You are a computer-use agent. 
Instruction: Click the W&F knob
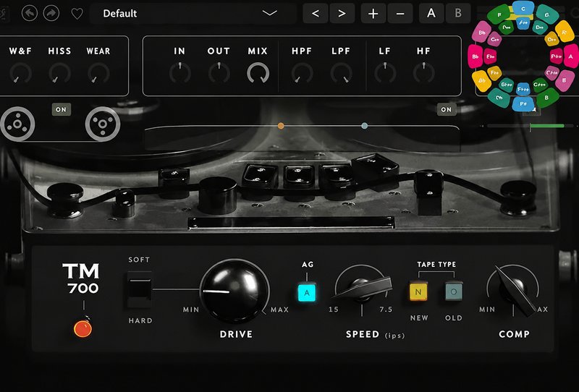(x=21, y=73)
